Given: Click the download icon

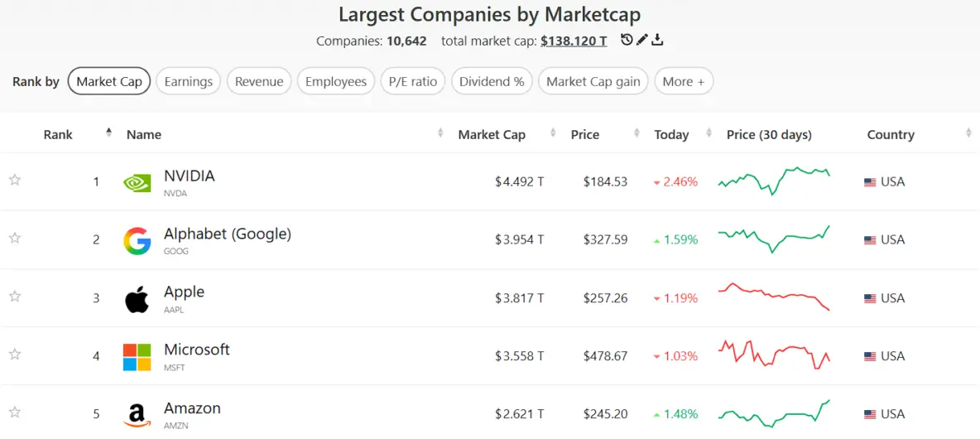Looking at the screenshot, I should 657,40.
